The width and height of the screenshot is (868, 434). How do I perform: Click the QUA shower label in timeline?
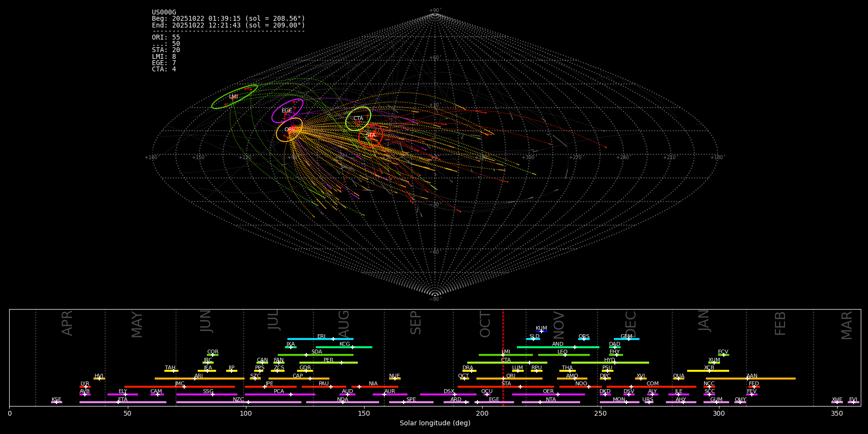[679, 376]
